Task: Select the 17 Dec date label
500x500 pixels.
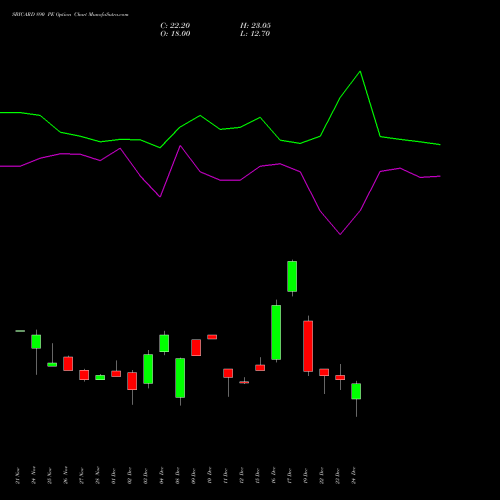Action: tap(290, 476)
